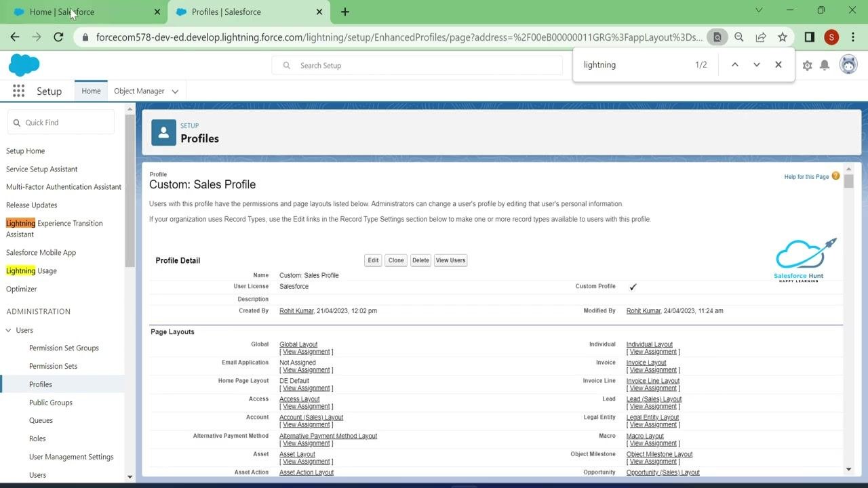
Task: Toggle the Chrome side panel icon
Action: click(x=809, y=37)
